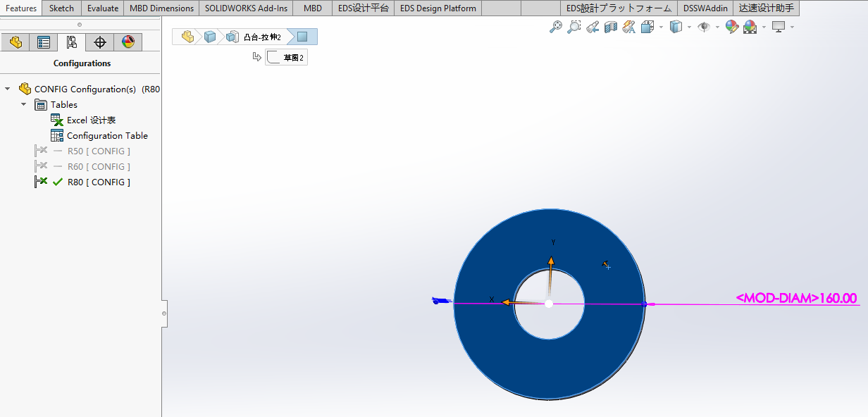Click the small arrow before 草图2
The image size is (868, 417).
point(257,57)
